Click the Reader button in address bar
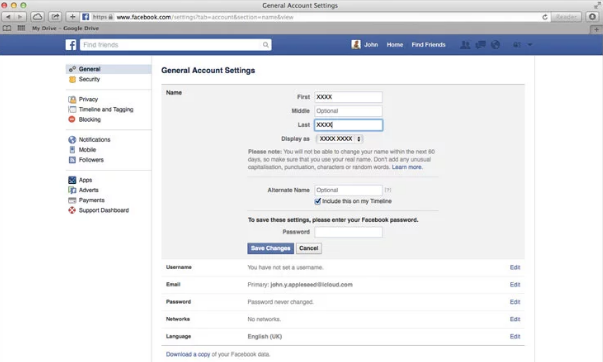Image resolution: width=603 pixels, height=362 pixels. 566,17
